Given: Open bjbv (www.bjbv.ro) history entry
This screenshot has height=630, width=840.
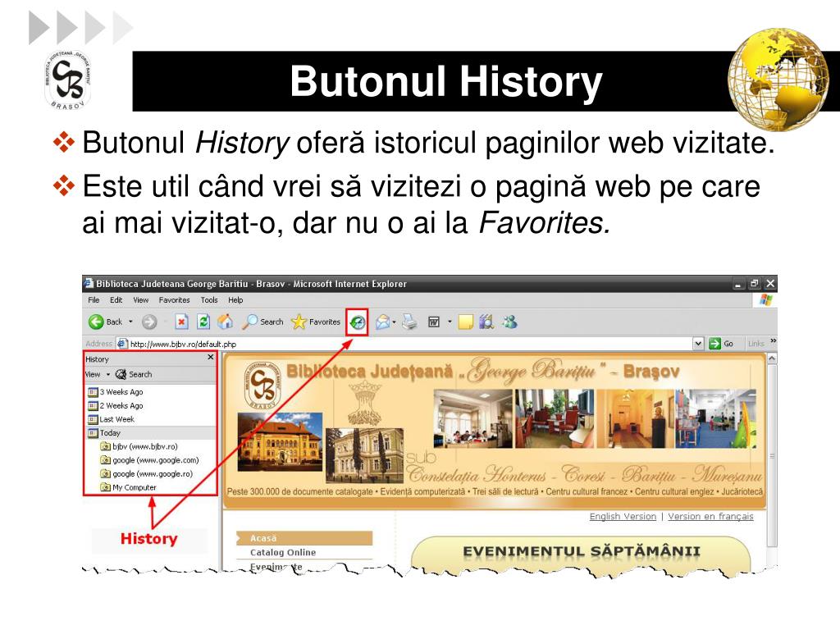Looking at the screenshot, I should pyautogui.click(x=139, y=446).
